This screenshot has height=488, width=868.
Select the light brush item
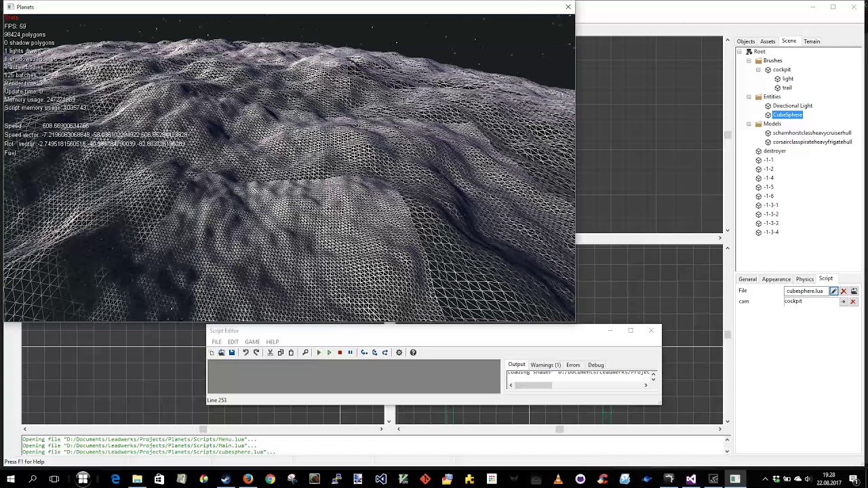pos(787,79)
